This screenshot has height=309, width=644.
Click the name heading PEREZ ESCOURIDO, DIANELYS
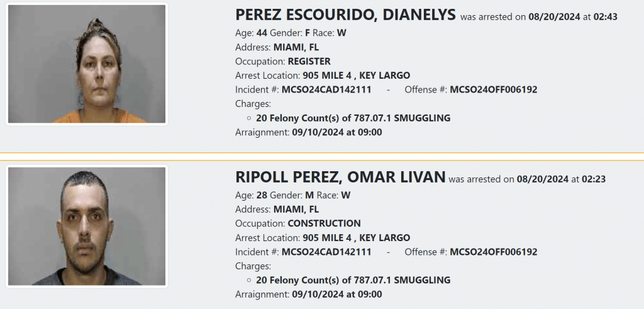pos(345,15)
